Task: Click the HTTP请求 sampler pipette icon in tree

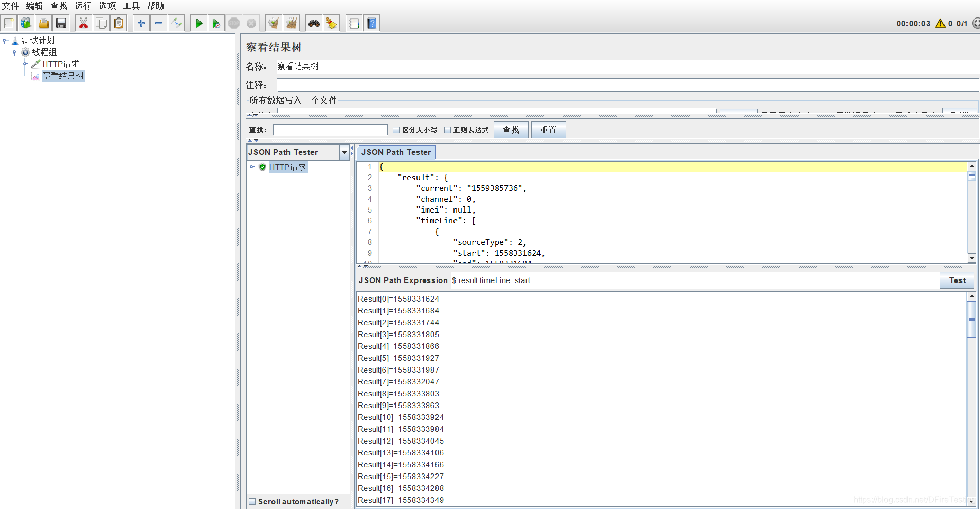Action: click(35, 64)
